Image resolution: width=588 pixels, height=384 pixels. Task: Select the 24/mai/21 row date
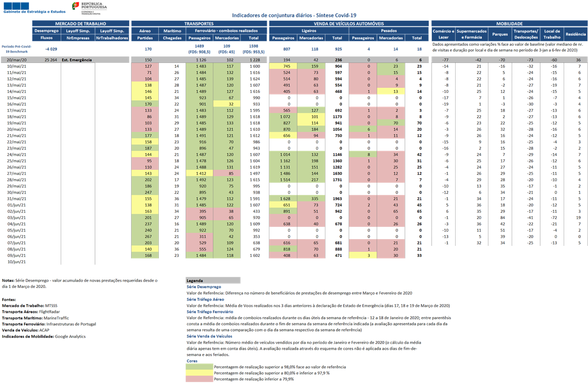(17, 155)
